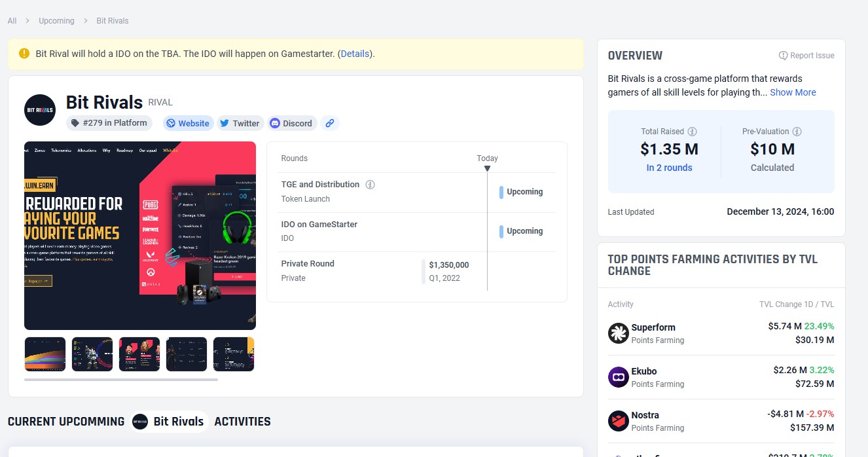Click the gallery horizontal scrollbar
Viewport: 868px width, 457px height.
click(120, 379)
